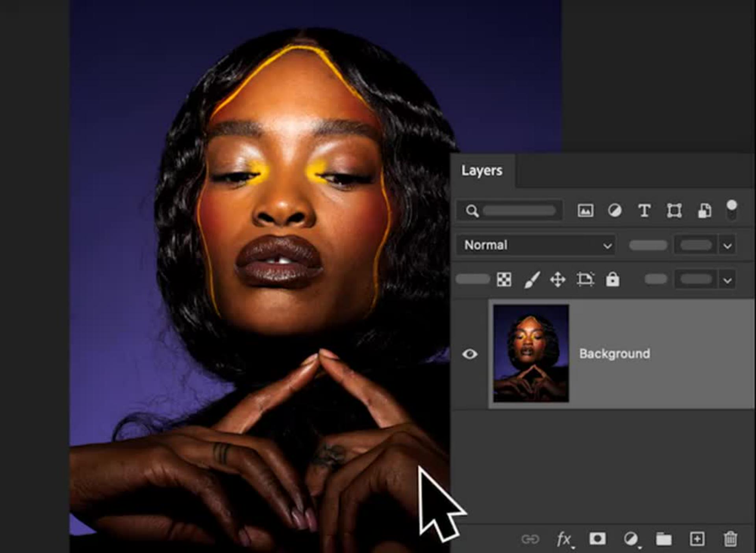The width and height of the screenshot is (756, 553).
Task: Click the Background layer thumbnail
Action: click(531, 353)
